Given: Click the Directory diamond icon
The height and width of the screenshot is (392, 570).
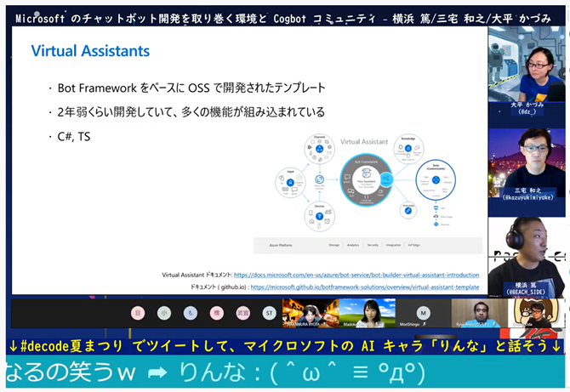Looking at the screenshot, I should pos(436,224).
